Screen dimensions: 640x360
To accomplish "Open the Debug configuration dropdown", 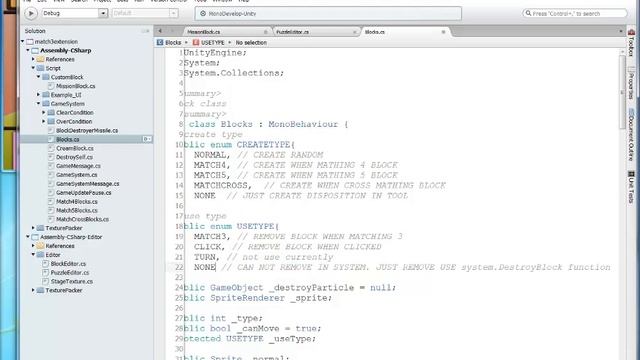I will click(x=75, y=13).
